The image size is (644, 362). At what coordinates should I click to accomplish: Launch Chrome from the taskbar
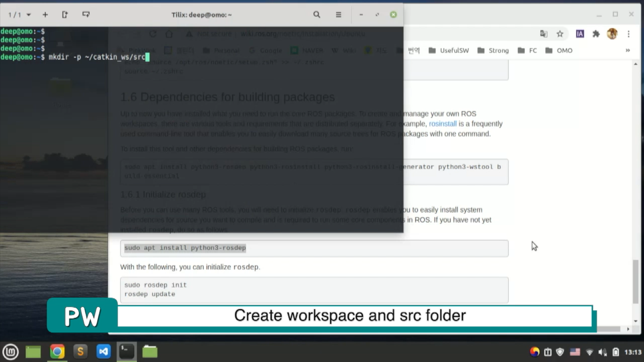[57, 351]
